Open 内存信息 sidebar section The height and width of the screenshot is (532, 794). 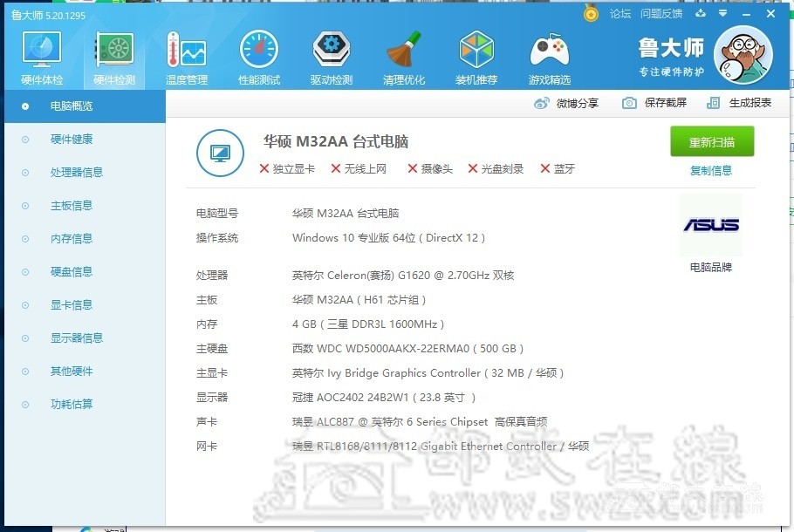[x=72, y=239]
